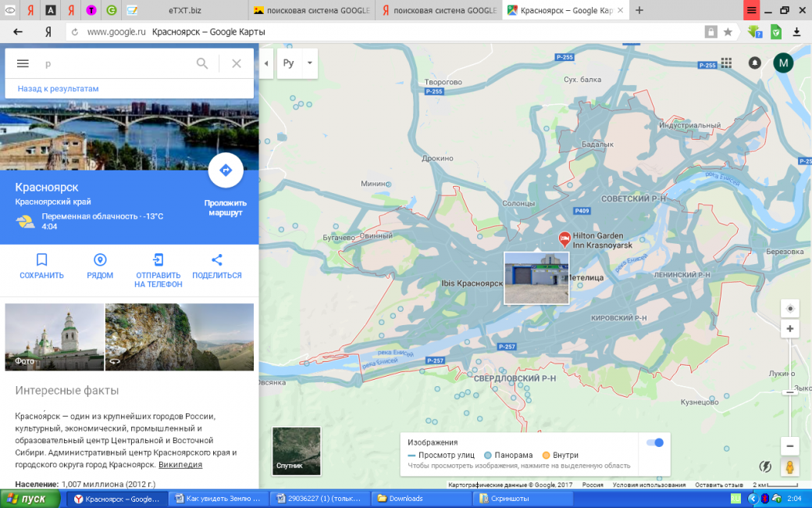Viewport: 812px width, 508px height.
Task: Zoom in with the plus button
Action: coord(790,329)
